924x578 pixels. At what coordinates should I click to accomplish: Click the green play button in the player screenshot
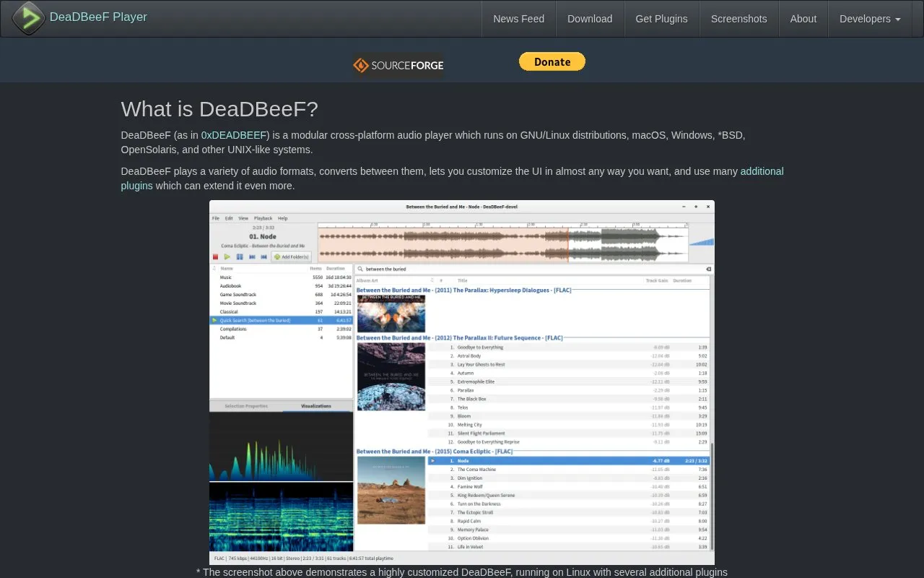coord(227,256)
